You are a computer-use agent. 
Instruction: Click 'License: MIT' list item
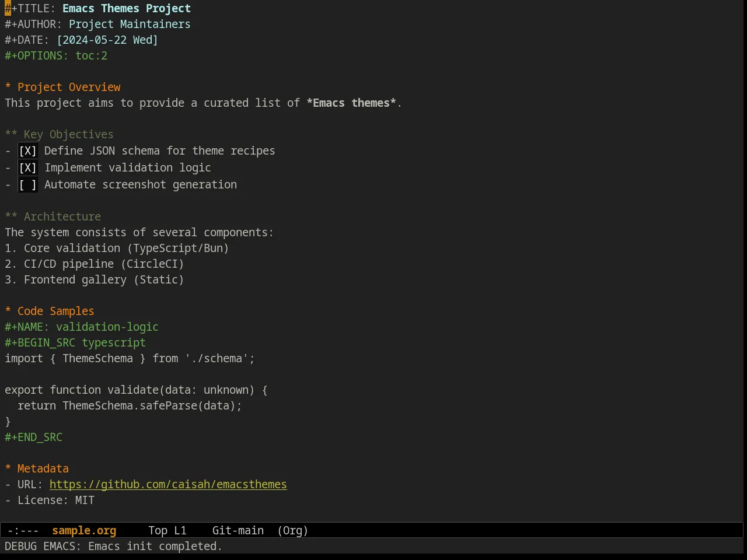coord(50,500)
